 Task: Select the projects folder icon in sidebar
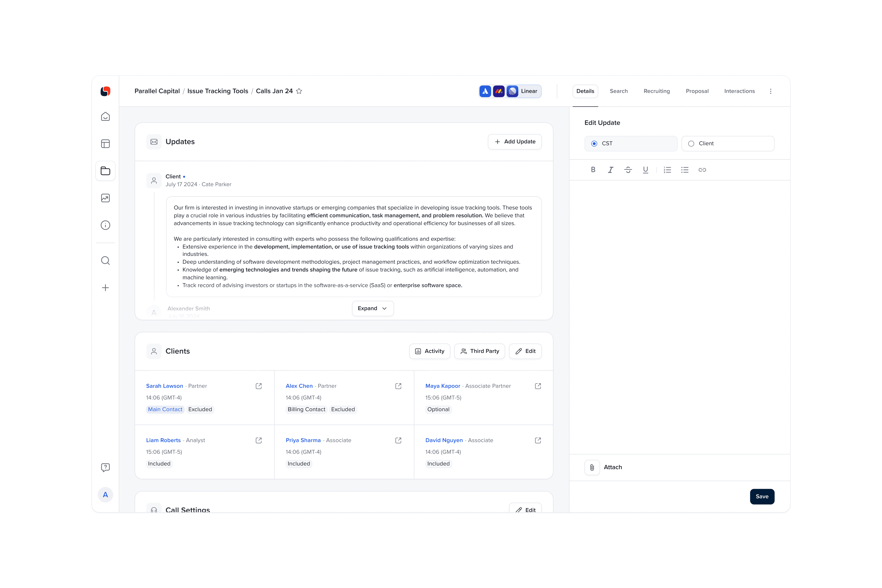coord(105,171)
